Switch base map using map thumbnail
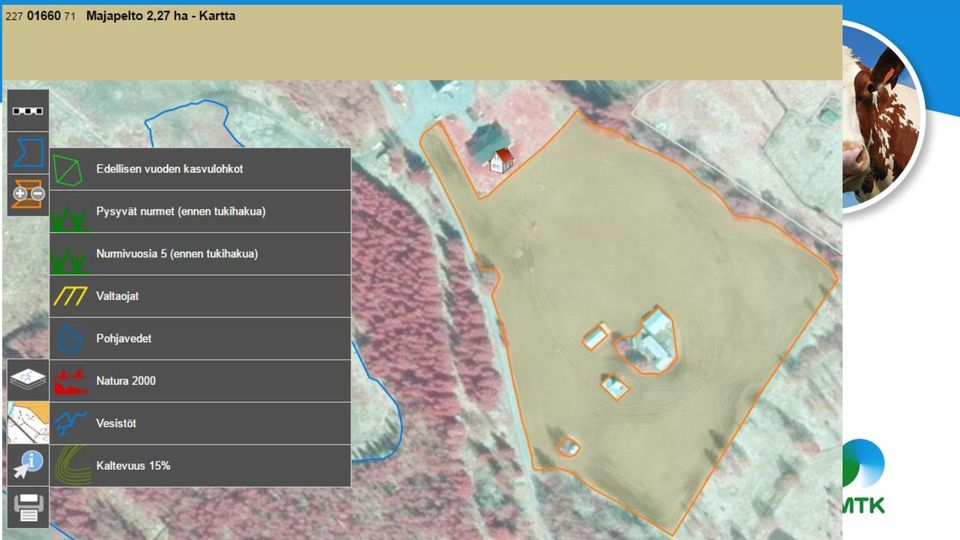Viewport: 960px width, 540px height. (x=28, y=422)
